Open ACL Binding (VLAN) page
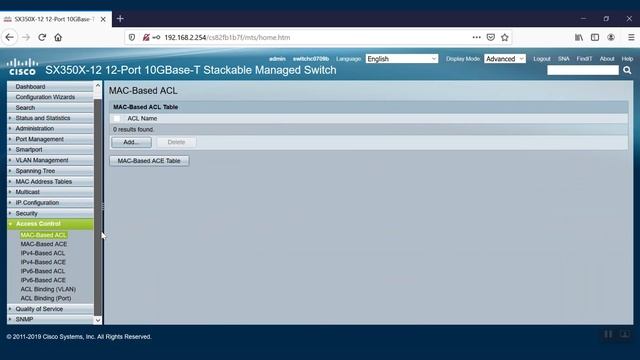640x360 pixels. (48, 289)
